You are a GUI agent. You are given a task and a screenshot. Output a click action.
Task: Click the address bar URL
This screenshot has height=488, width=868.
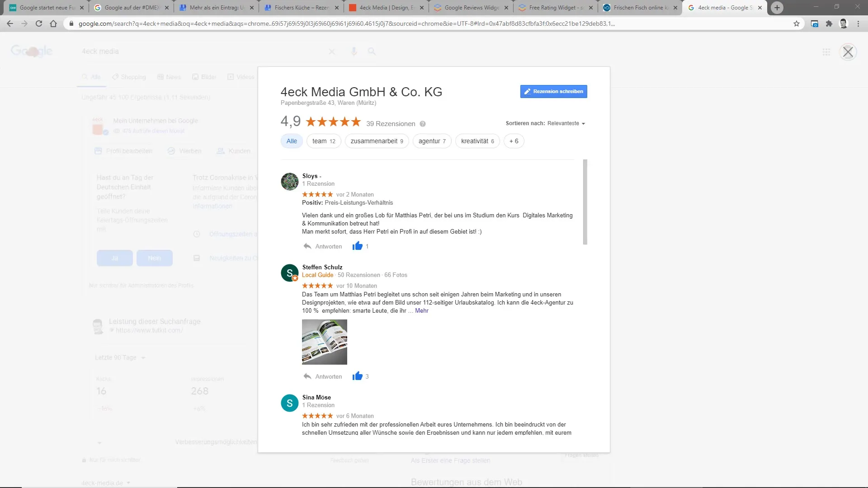[x=346, y=23]
